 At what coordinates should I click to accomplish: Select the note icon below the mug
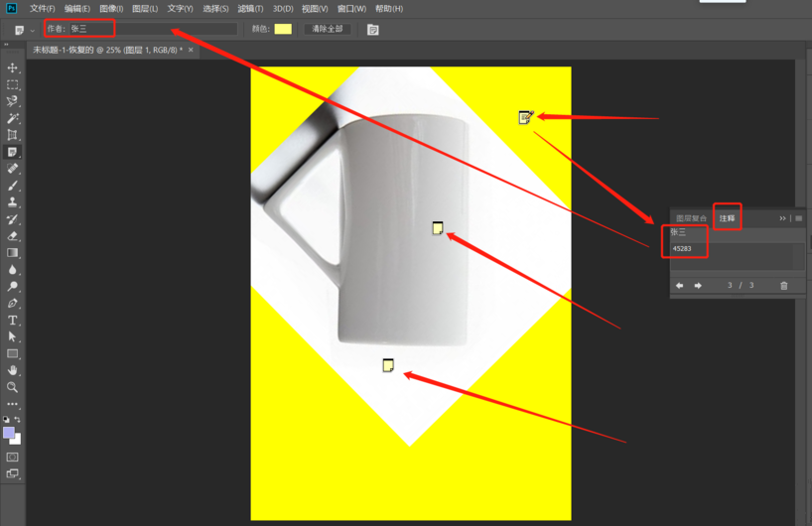click(x=388, y=365)
